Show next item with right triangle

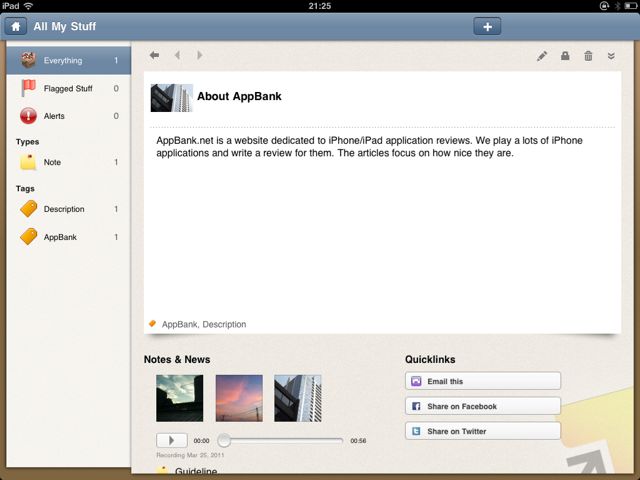(200, 55)
